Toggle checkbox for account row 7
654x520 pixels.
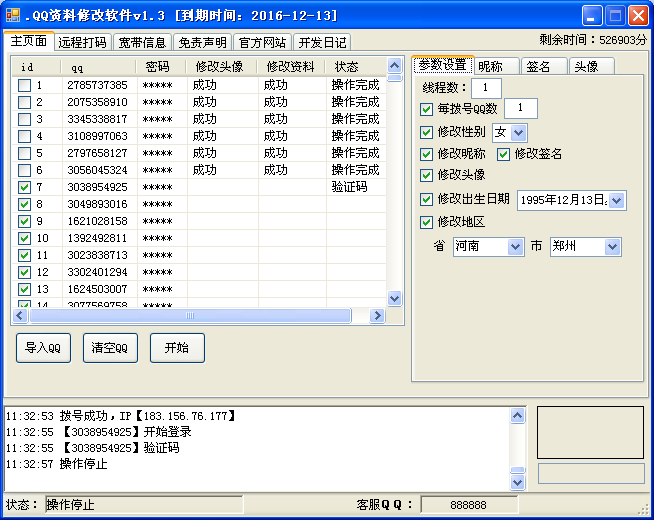coord(25,187)
